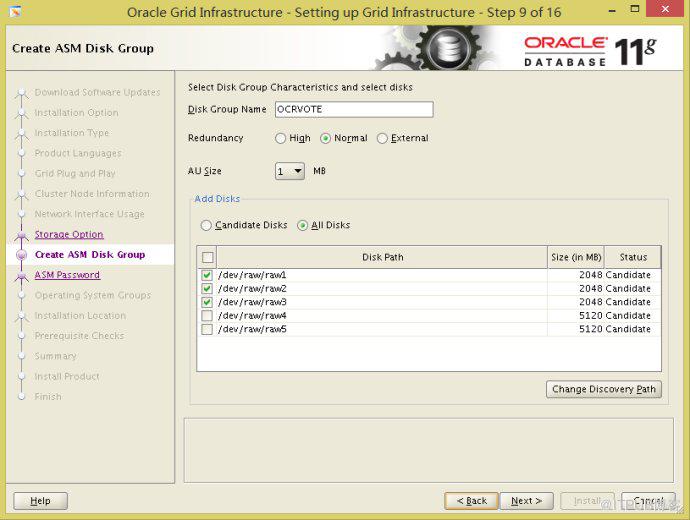Uncheck the /dev/raw/raw2 disk checkbox

coord(207,289)
